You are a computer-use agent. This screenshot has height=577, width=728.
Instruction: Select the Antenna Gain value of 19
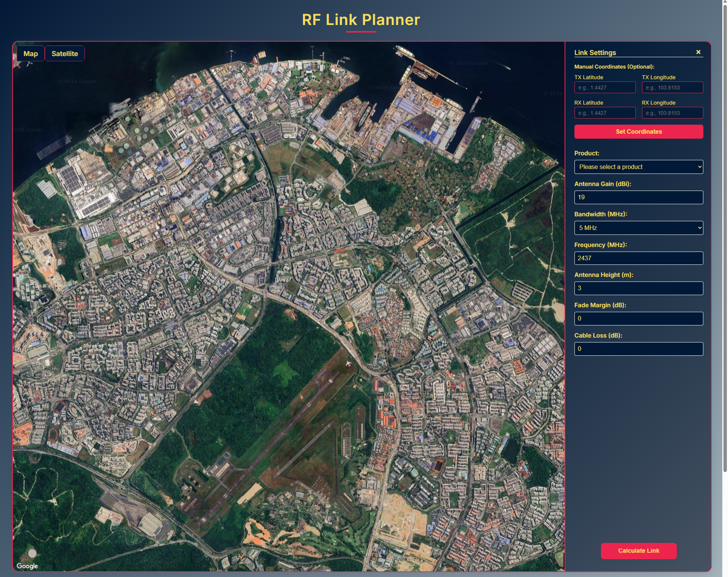point(639,197)
